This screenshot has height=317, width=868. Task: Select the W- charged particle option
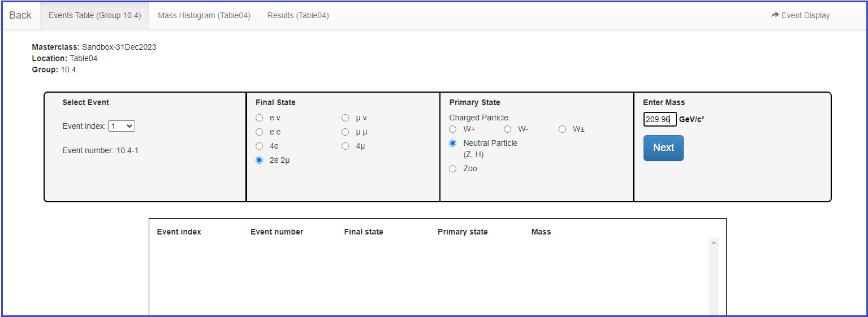[508, 129]
